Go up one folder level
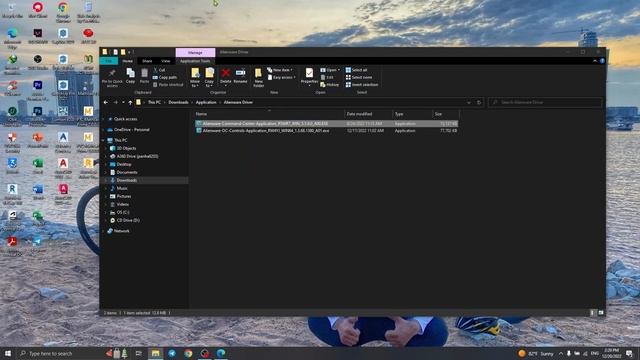Viewport: 640px width, 360px height. coord(130,102)
